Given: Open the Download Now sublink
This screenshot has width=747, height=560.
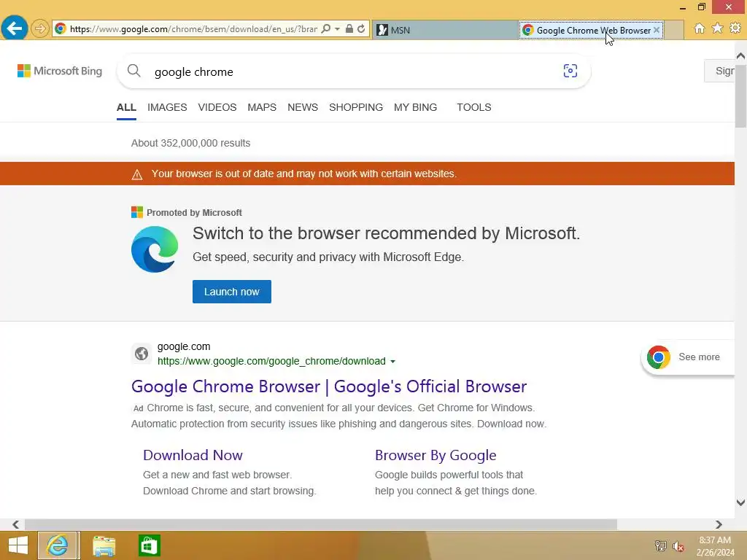Looking at the screenshot, I should click(x=193, y=455).
